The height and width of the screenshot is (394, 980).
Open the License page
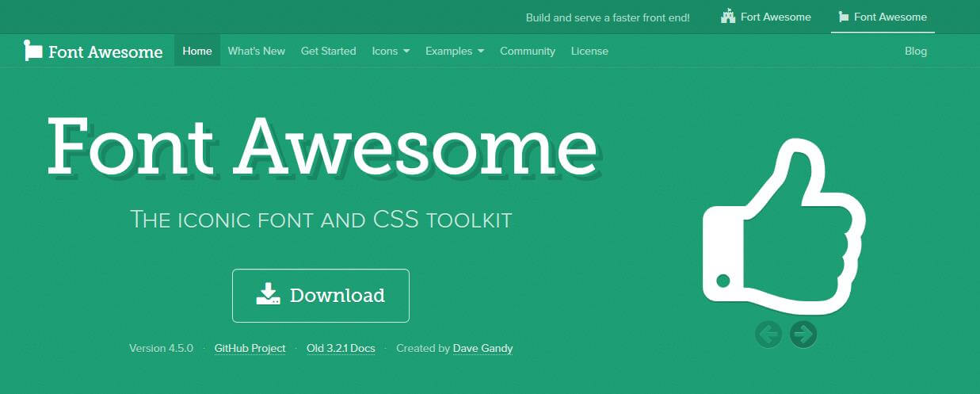pos(589,51)
